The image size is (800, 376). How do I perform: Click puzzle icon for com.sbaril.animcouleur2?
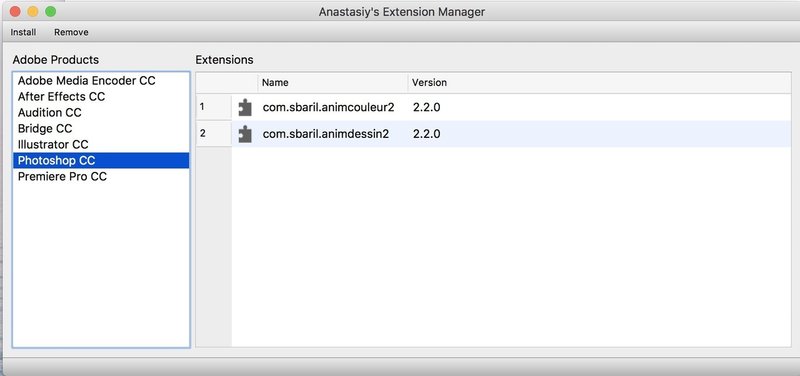click(245, 108)
